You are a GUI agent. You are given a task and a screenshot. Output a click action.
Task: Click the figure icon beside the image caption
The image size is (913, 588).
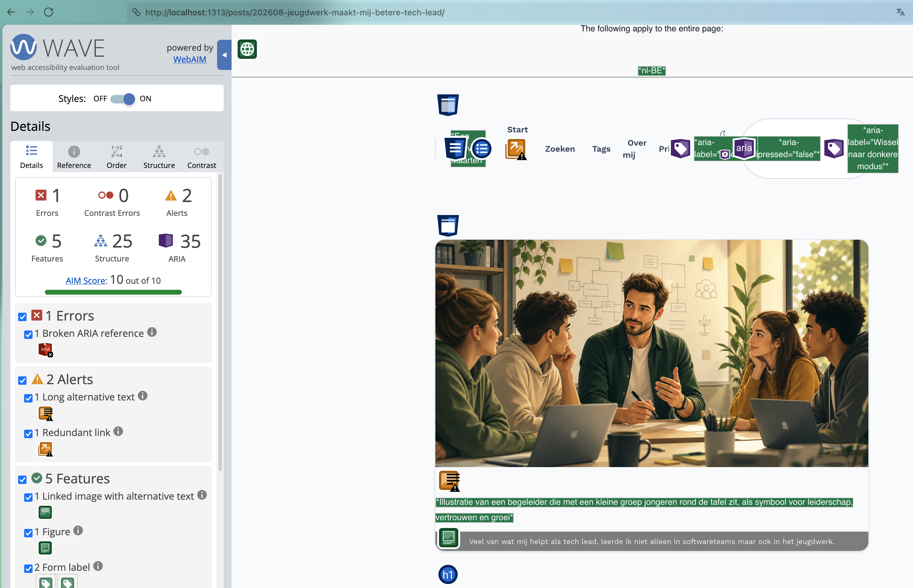coord(448,538)
